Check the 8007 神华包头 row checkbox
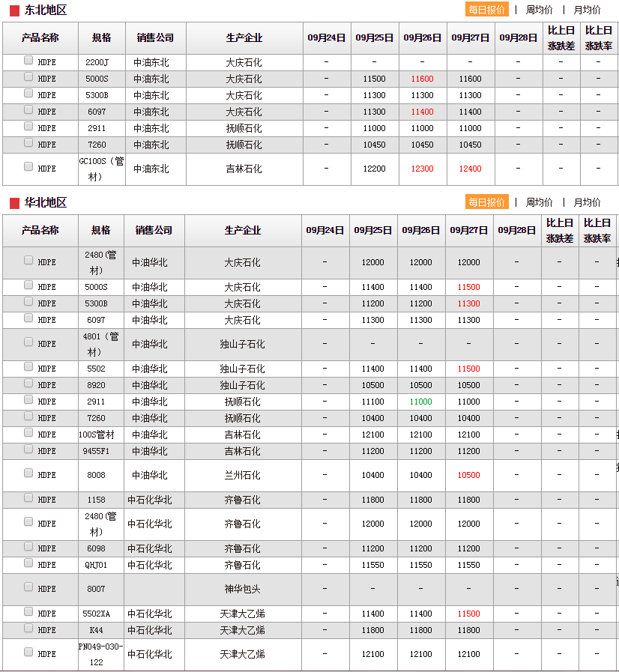This screenshot has height=672, width=619. tap(28, 587)
